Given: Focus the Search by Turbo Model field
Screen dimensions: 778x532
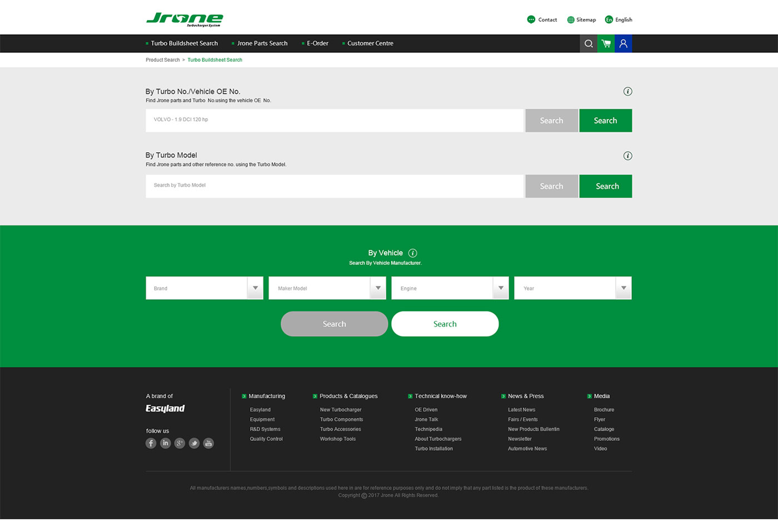Looking at the screenshot, I should [334, 186].
